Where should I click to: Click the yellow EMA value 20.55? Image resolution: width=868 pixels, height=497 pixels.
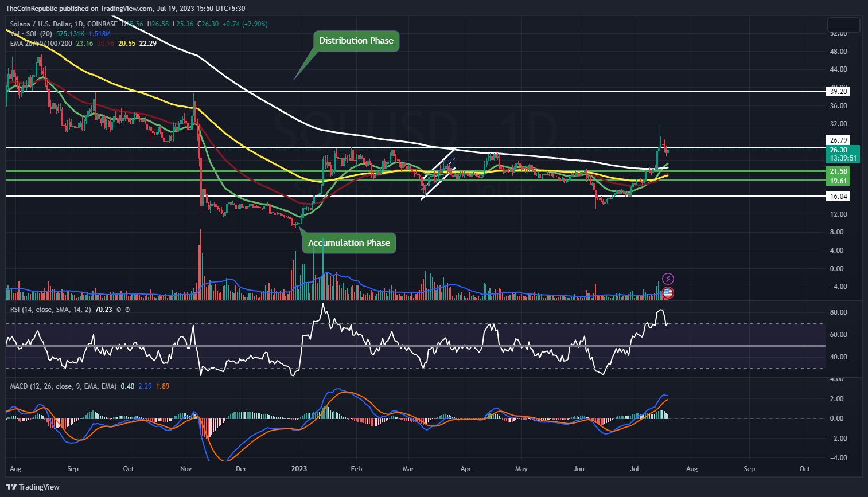pyautogui.click(x=126, y=44)
